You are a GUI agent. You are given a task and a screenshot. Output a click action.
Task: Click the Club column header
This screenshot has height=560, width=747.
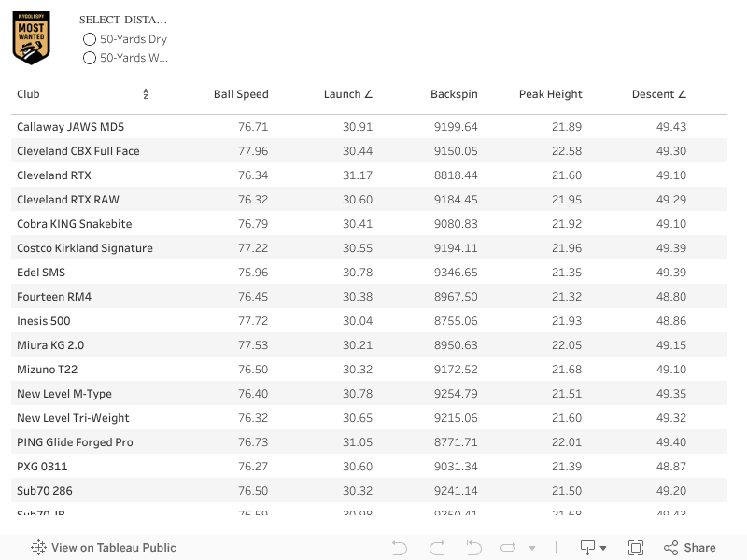click(x=28, y=94)
